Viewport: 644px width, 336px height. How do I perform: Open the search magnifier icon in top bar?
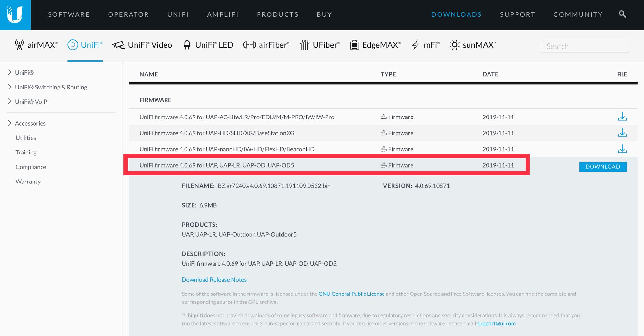(622, 14)
